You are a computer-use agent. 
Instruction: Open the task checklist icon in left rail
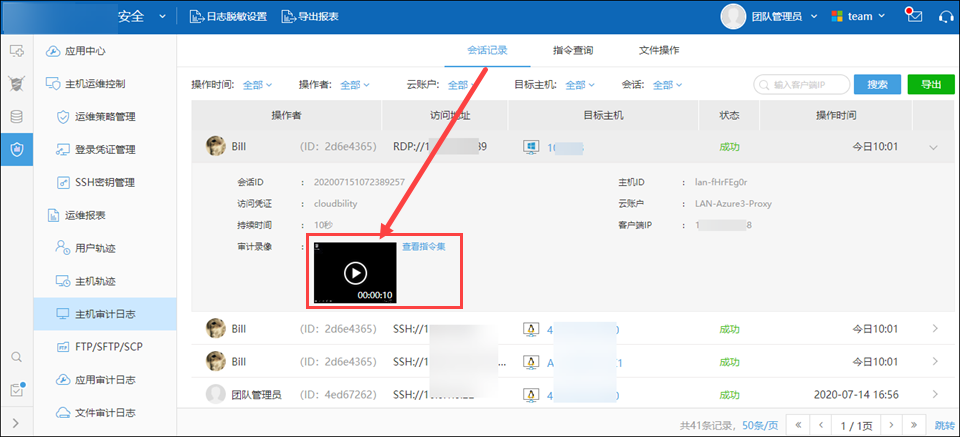(x=17, y=390)
